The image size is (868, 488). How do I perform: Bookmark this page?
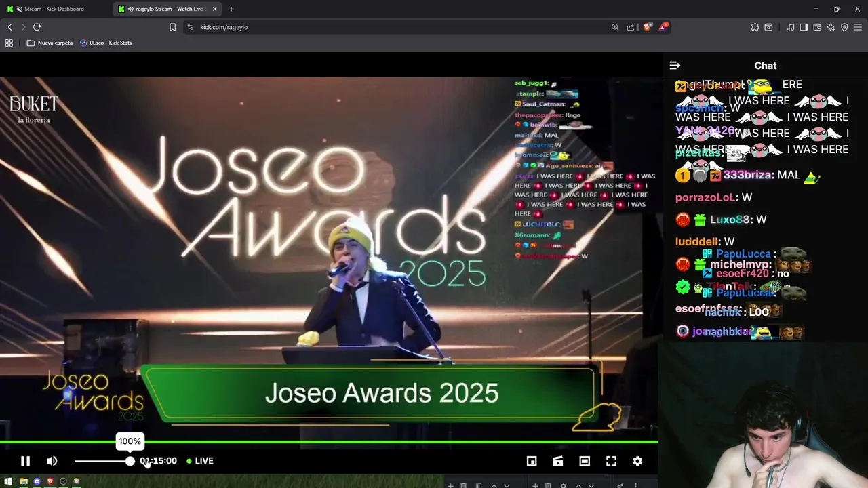172,27
